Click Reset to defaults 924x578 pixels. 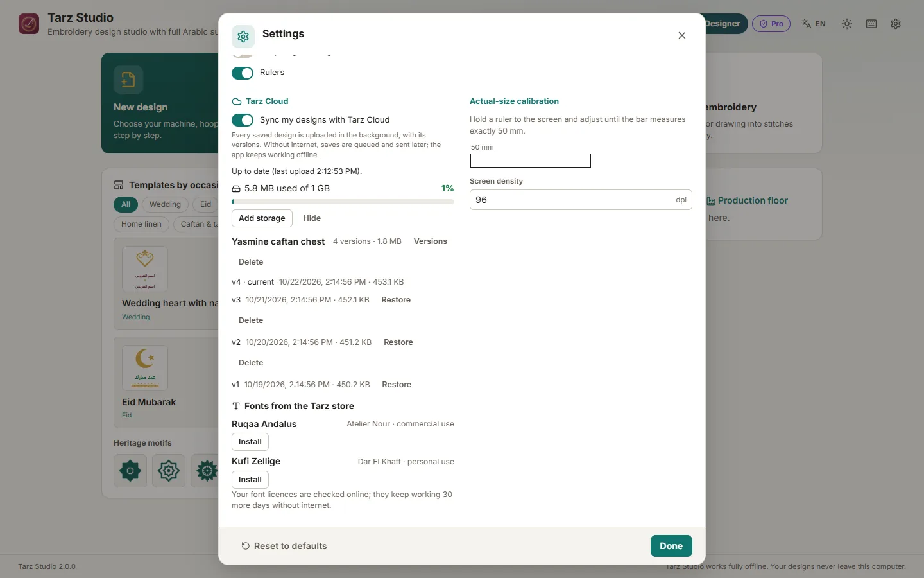pos(284,546)
